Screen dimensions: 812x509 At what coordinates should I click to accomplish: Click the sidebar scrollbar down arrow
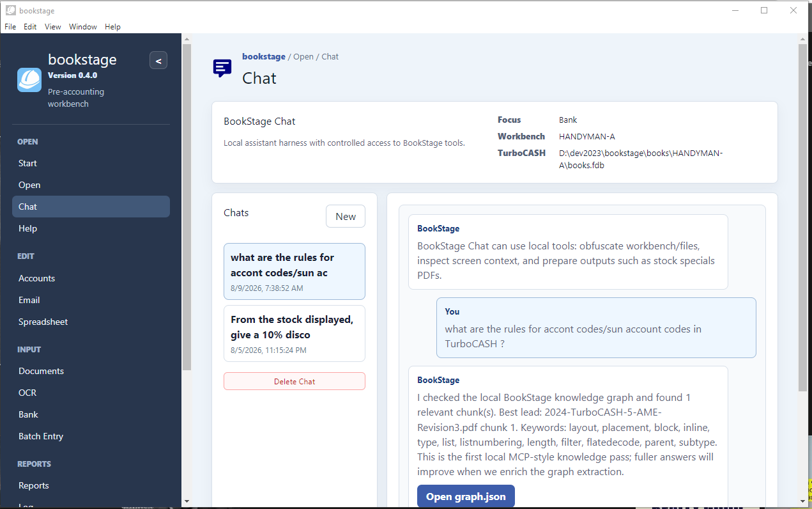point(187,501)
